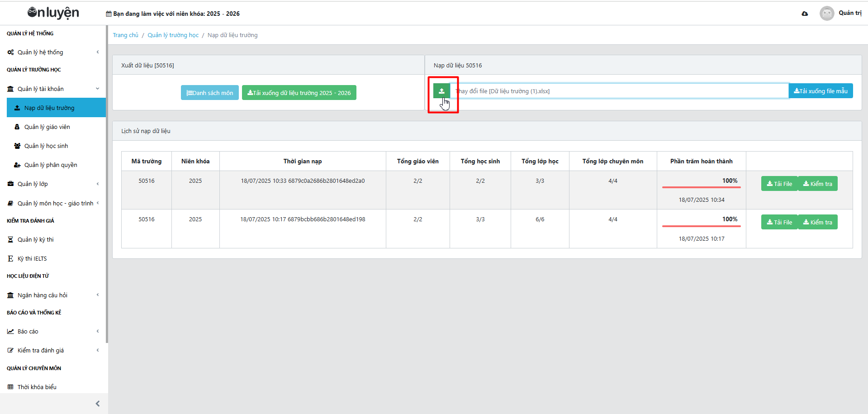Viewport: 868px width, 414px height.
Task: Click the Danh sách môn button
Action: [x=209, y=93]
